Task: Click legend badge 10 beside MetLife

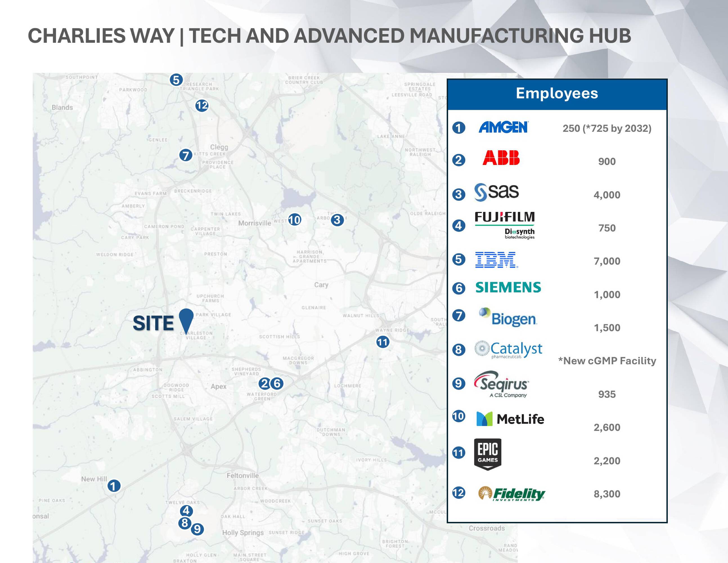Action: [x=459, y=416]
